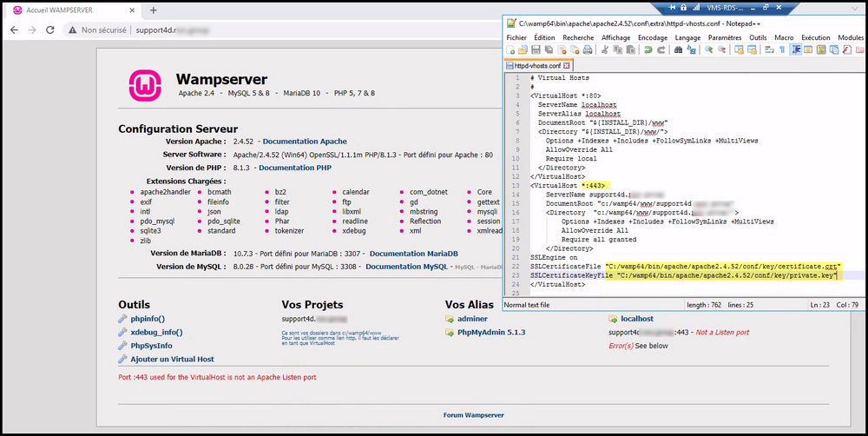Open the Documentation MySQL link
Screen dimensions: 868x436
(406, 267)
